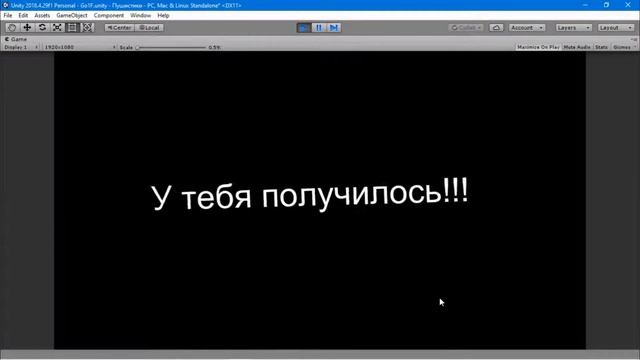The height and width of the screenshot is (360, 640).
Task: Open the Account dropdown
Action: (x=527, y=28)
